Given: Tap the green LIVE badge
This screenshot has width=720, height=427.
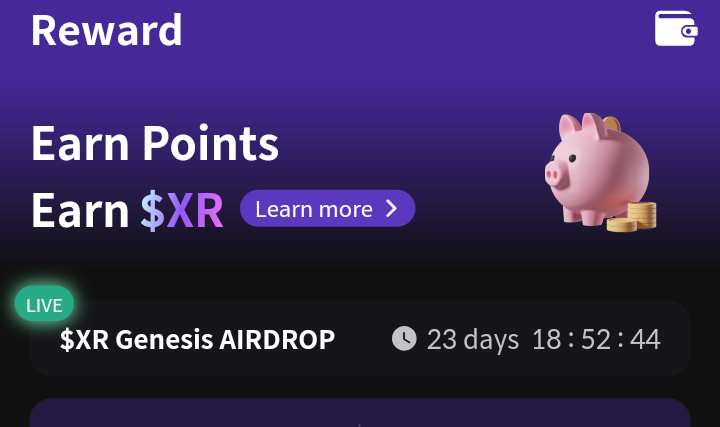Looking at the screenshot, I should tap(44, 304).
